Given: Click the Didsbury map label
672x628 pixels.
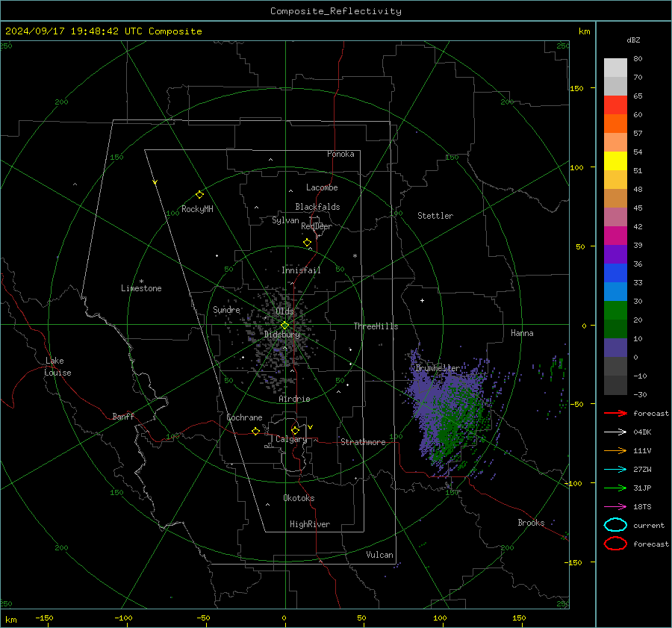Looking at the screenshot, I should point(282,335).
